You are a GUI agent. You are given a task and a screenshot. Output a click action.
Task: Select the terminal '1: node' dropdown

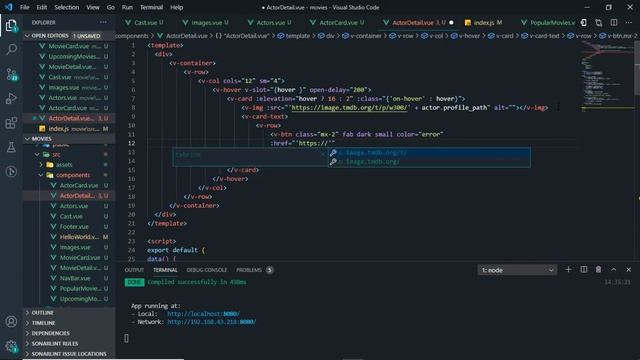point(517,270)
